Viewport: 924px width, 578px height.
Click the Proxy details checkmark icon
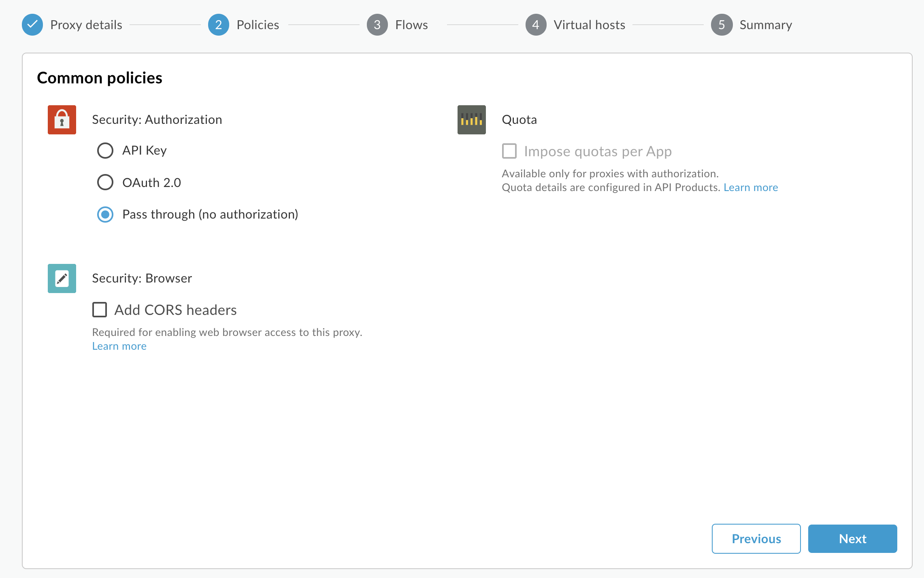point(33,25)
